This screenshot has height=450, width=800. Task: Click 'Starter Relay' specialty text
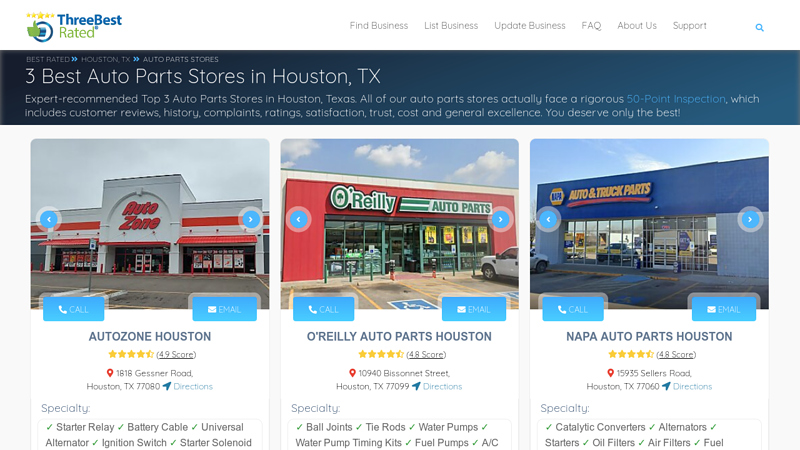[85, 427]
